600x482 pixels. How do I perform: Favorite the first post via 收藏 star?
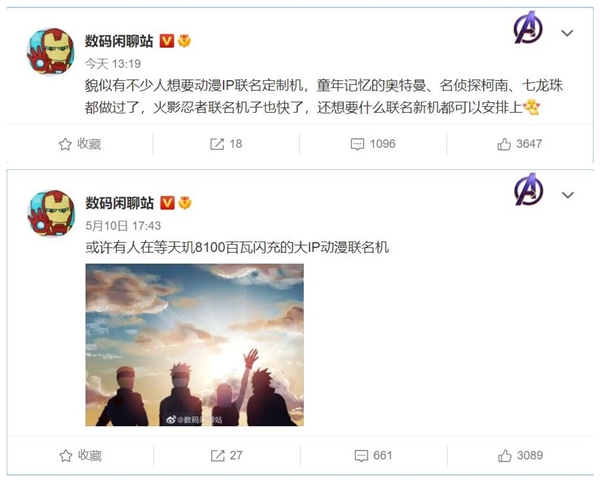click(80, 144)
